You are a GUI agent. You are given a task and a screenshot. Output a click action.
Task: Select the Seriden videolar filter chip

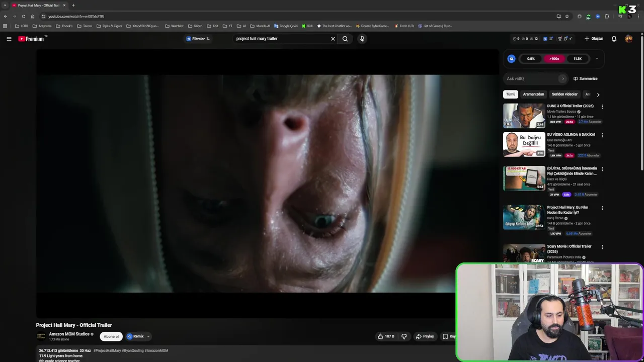565,94
